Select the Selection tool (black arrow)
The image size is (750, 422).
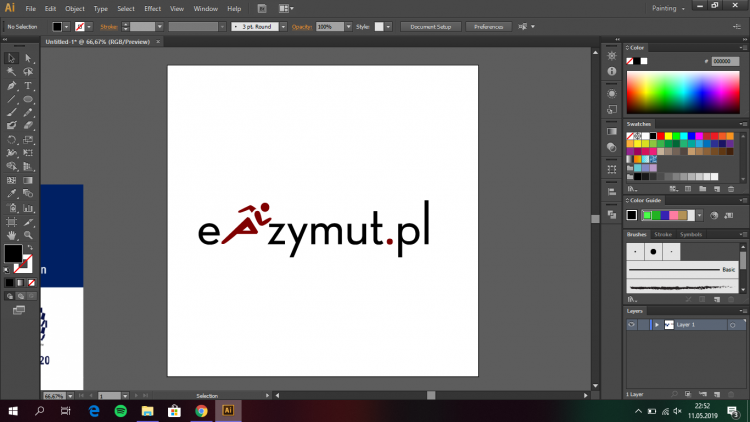pyautogui.click(x=11, y=58)
